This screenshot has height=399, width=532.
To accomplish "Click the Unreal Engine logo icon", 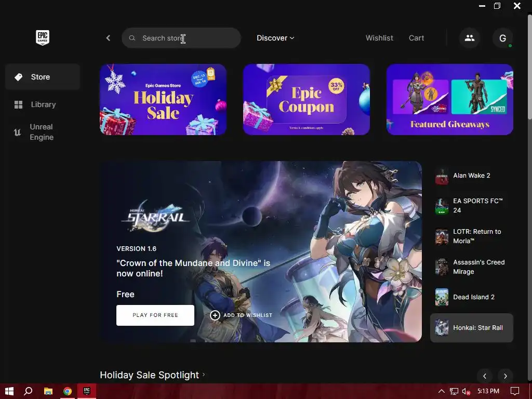I will [17, 132].
